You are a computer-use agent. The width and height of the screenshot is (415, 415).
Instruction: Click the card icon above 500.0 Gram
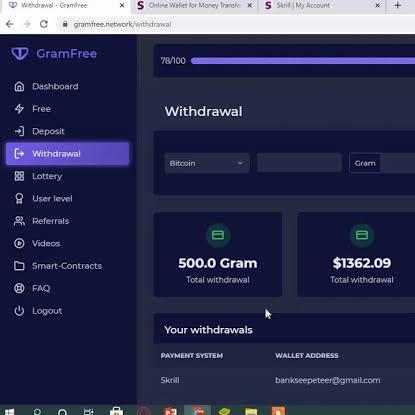(x=218, y=235)
